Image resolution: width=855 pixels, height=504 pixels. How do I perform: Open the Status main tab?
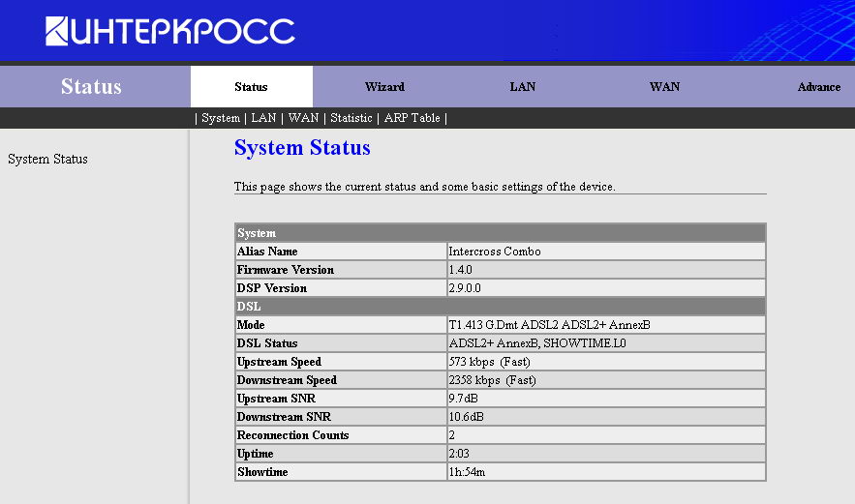tap(252, 87)
